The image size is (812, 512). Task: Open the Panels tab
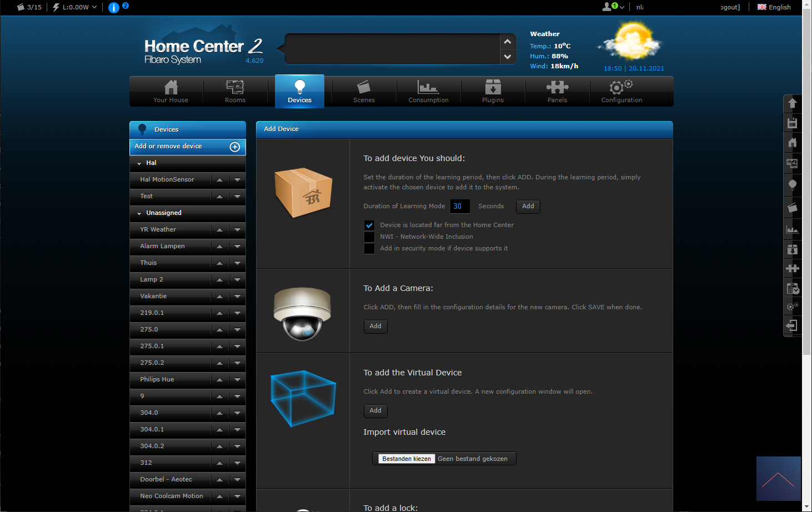point(557,92)
